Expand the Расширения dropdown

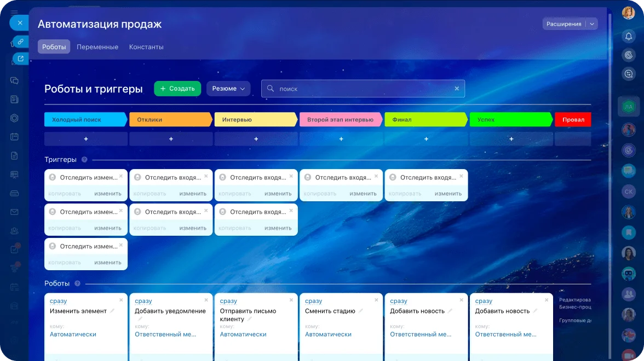pos(591,24)
